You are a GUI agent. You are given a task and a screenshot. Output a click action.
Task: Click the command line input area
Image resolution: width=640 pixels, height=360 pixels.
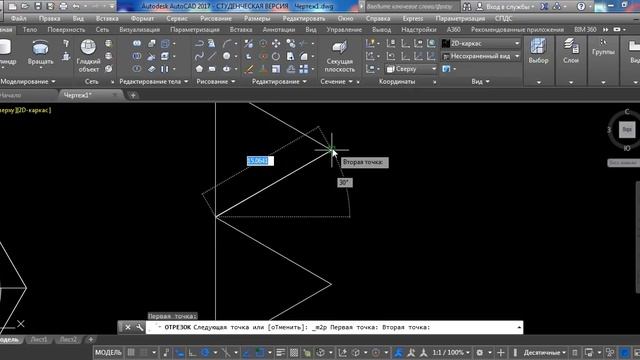click(x=334, y=327)
